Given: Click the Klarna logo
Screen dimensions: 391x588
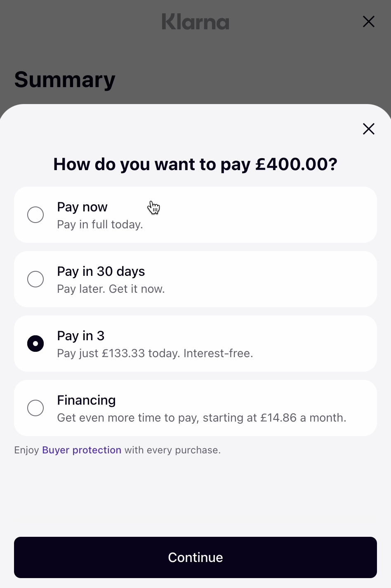Looking at the screenshot, I should [195, 22].
